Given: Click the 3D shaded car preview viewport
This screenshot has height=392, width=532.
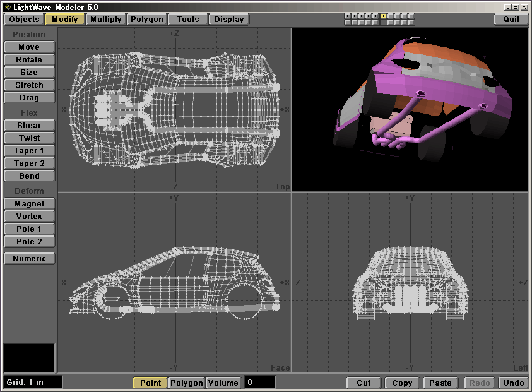Looking at the screenshot, I should point(410,109).
